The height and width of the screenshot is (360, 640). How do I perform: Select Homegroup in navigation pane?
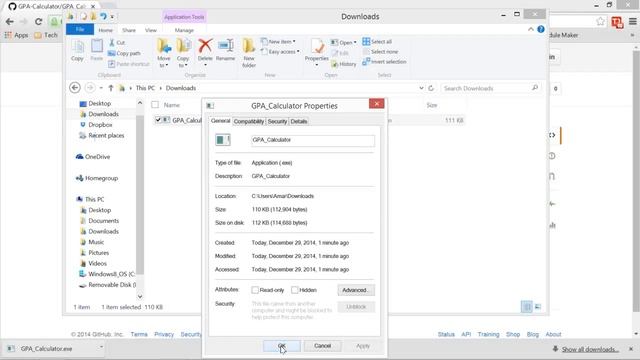(x=97, y=178)
